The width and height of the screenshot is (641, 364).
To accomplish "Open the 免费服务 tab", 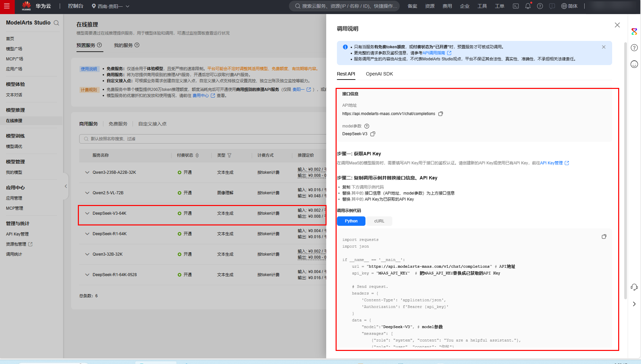I will pos(118,124).
